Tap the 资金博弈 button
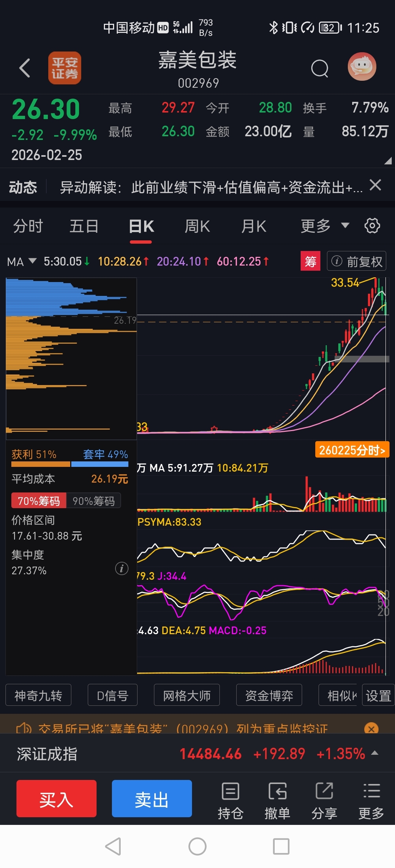Viewport: 395px width, 868px height. [x=269, y=695]
